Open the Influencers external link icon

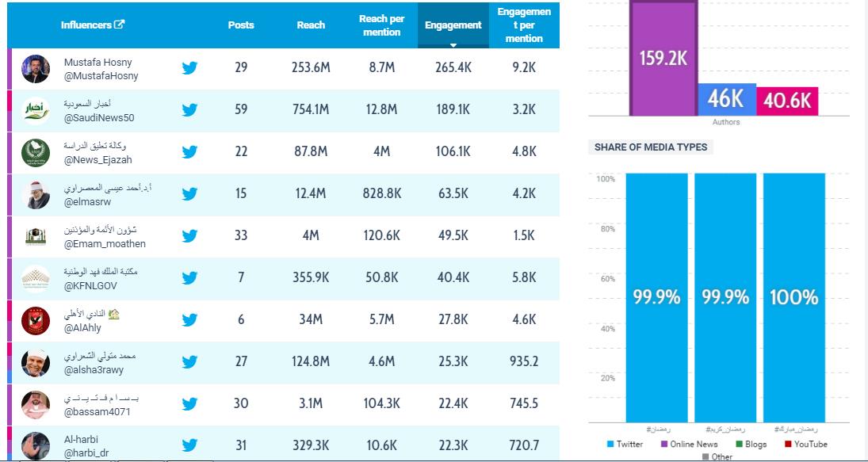click(120, 25)
